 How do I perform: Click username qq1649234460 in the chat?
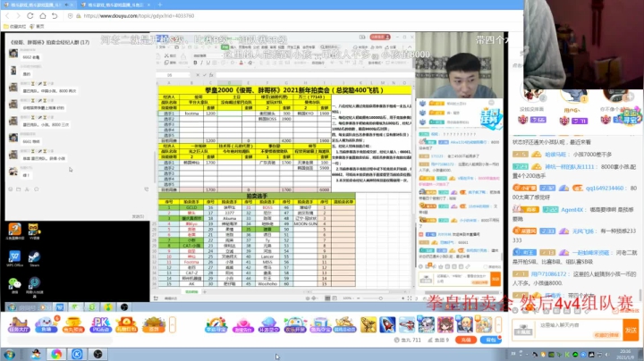point(605,188)
